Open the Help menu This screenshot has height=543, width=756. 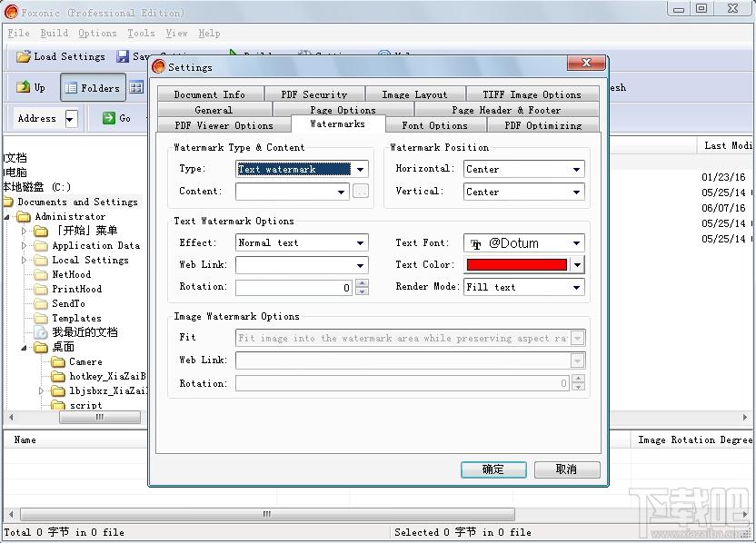(x=209, y=34)
